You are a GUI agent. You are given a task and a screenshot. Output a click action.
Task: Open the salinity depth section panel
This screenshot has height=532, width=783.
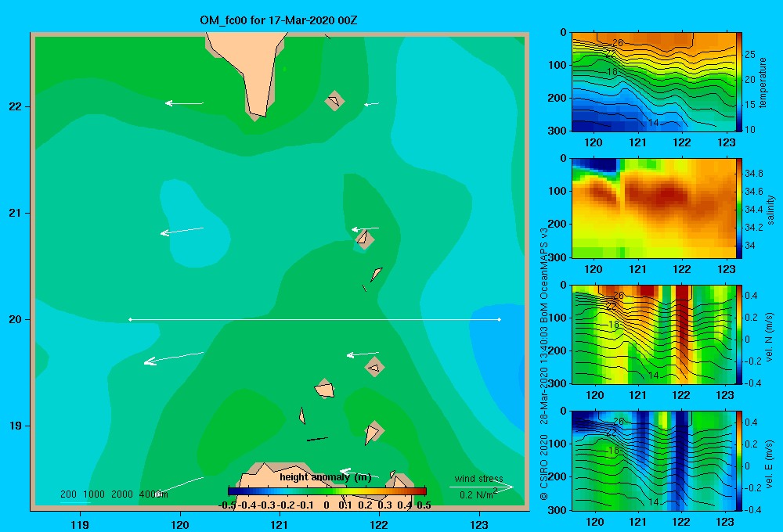pyautogui.click(x=654, y=208)
